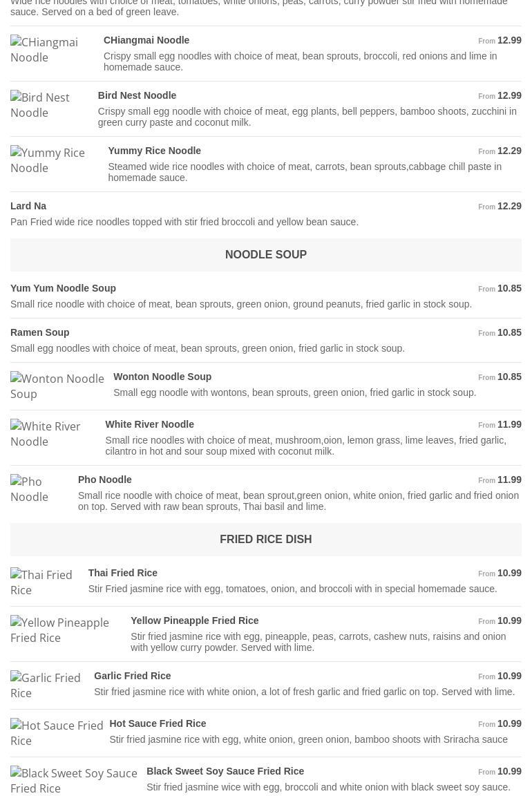Screen dimensions: 532x796
Task: Click the Black Sweet Soy Sauce Fried Rice thumbnail
Action: tap(74, 781)
